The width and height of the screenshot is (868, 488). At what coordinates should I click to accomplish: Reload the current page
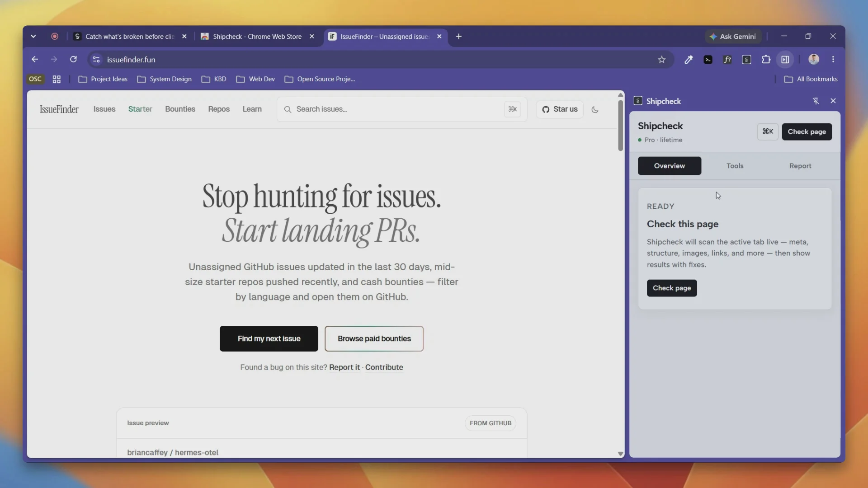pos(73,60)
